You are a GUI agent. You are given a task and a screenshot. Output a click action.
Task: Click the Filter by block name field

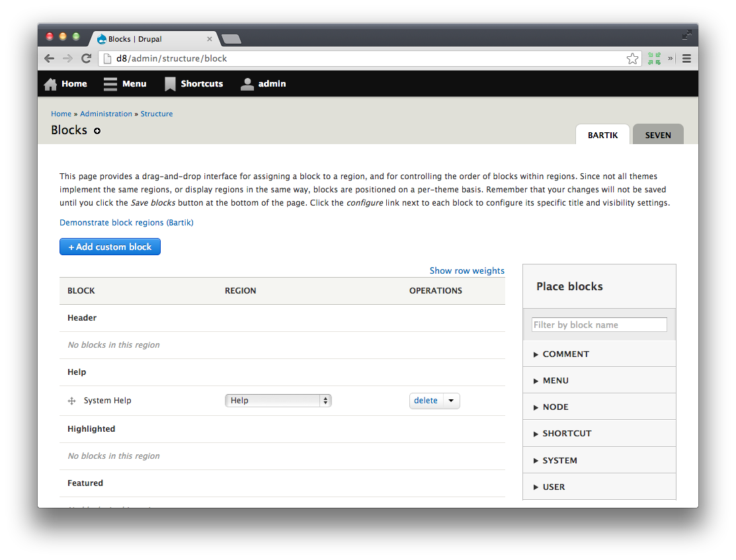pyautogui.click(x=599, y=325)
